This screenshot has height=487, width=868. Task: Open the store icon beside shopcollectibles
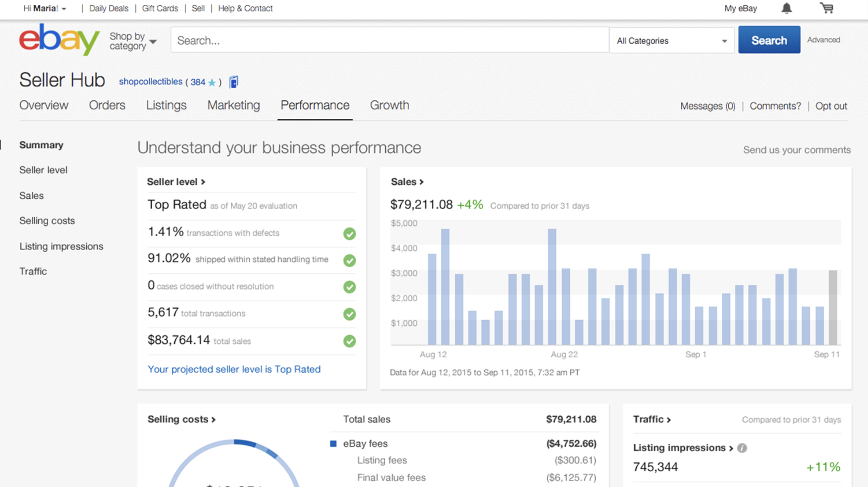pos(233,82)
